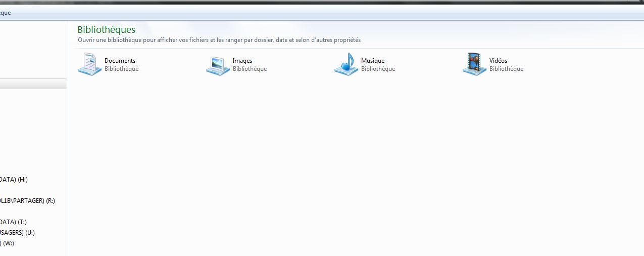
Task: Open the Images library icon
Action: [218, 65]
